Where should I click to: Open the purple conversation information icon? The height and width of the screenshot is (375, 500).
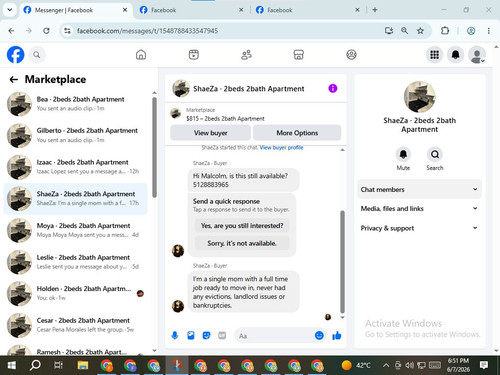coord(333,88)
